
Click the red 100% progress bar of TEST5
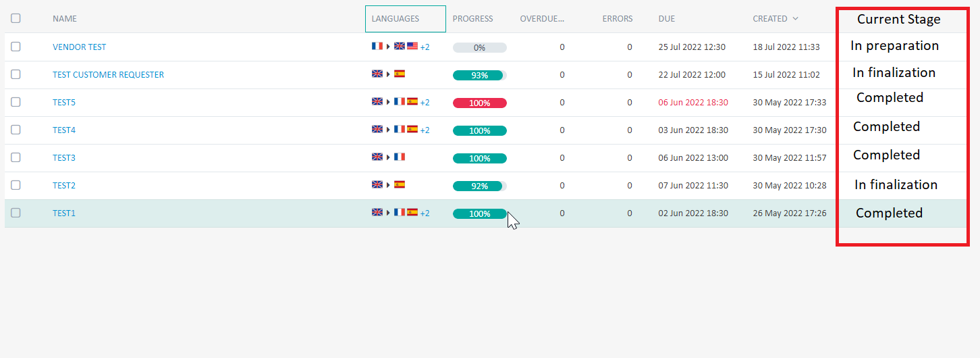tap(480, 103)
